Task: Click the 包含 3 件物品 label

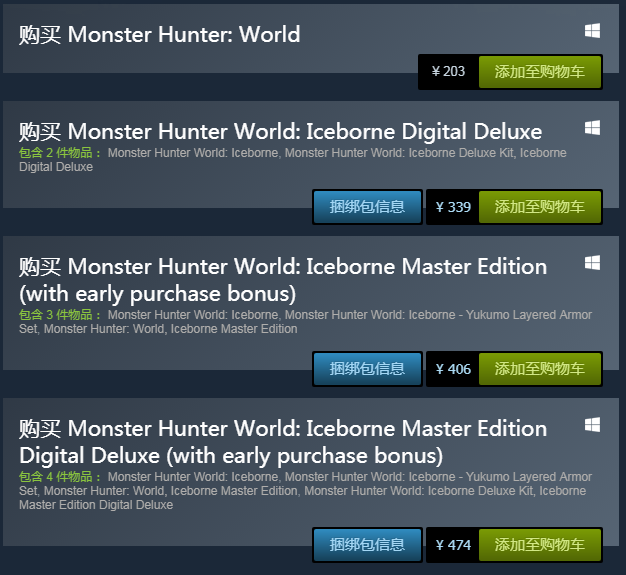Action: pos(60,315)
